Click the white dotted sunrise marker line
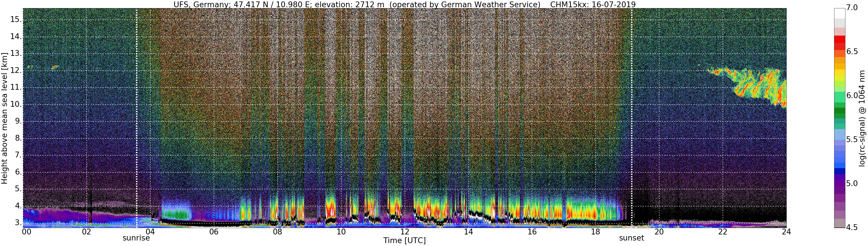 [137, 118]
